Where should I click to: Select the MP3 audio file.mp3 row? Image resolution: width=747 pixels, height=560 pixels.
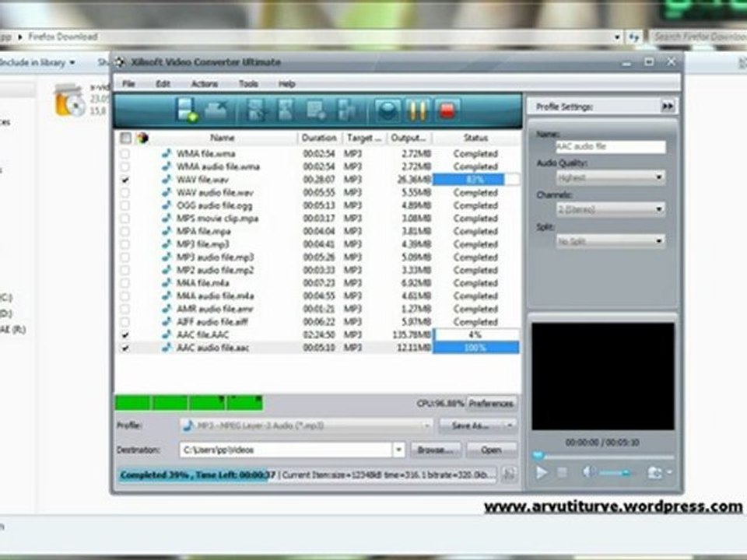[318, 257]
